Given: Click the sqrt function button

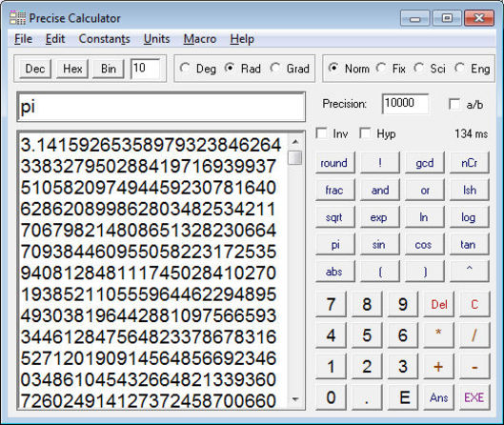Looking at the screenshot, I should (x=335, y=217).
